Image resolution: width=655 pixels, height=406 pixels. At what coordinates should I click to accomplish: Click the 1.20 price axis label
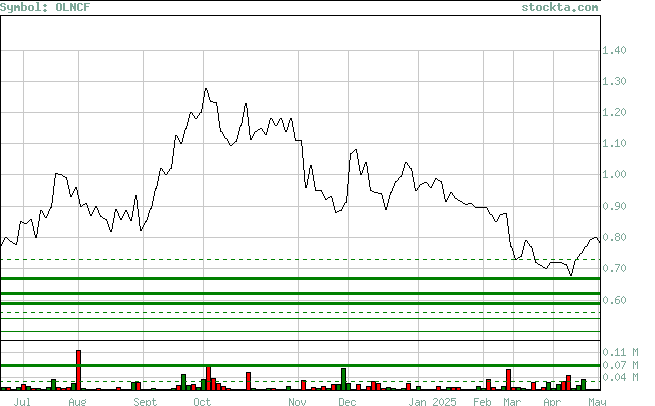coord(614,112)
